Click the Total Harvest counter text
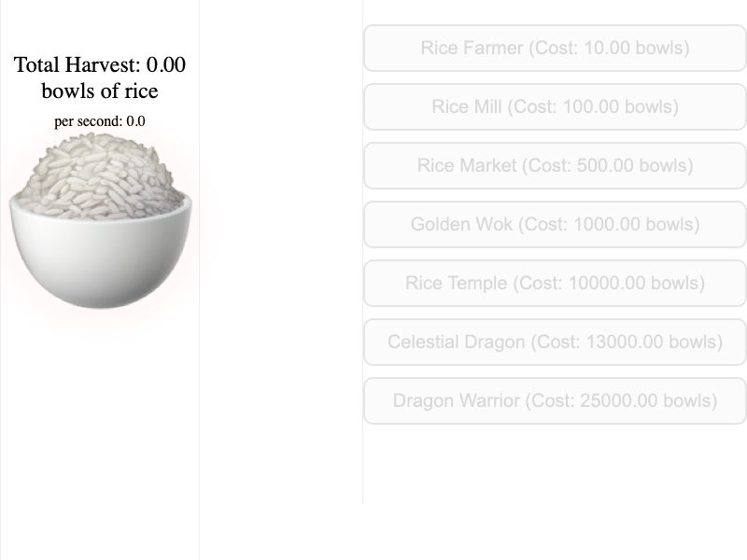Viewport: 747px width, 560px height. 100,65
